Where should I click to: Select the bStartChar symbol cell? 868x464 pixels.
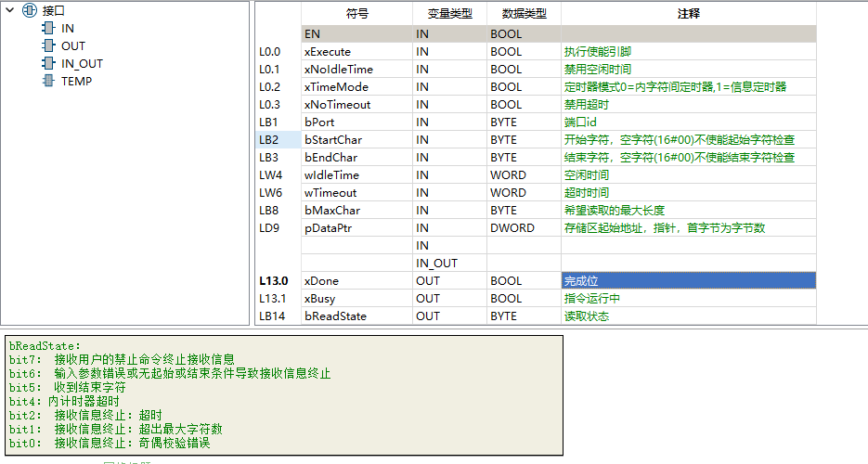coord(357,140)
